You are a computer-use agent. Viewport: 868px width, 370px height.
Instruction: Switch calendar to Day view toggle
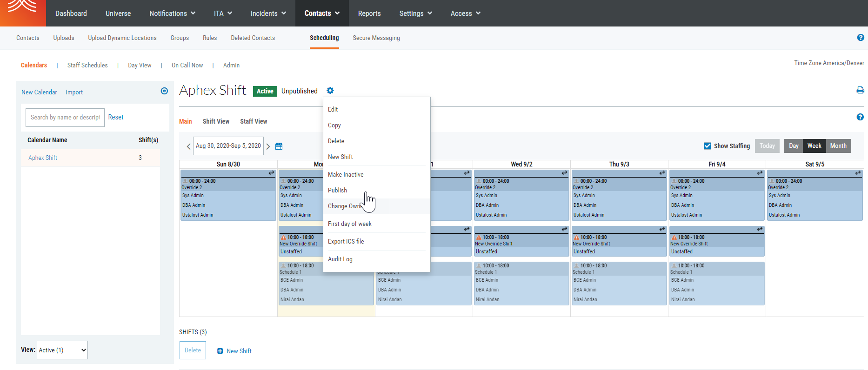click(x=794, y=146)
